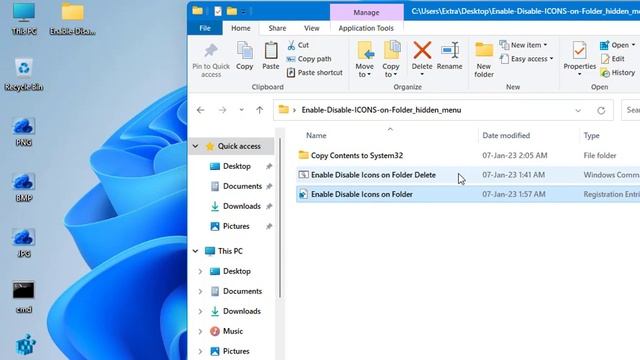Open the This PC desktop icon
This screenshot has height=360, width=640.
(x=24, y=18)
